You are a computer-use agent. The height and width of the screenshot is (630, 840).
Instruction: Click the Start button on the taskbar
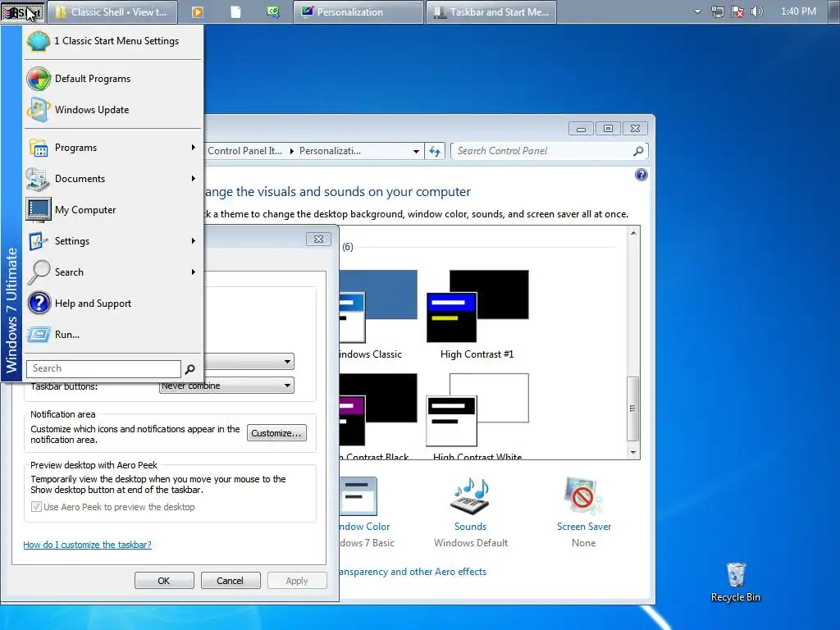coord(22,11)
